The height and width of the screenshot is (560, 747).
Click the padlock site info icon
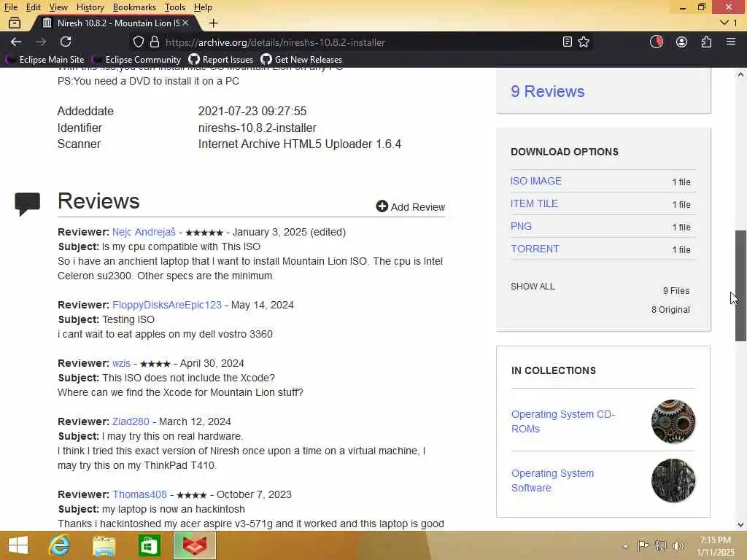coord(155,42)
